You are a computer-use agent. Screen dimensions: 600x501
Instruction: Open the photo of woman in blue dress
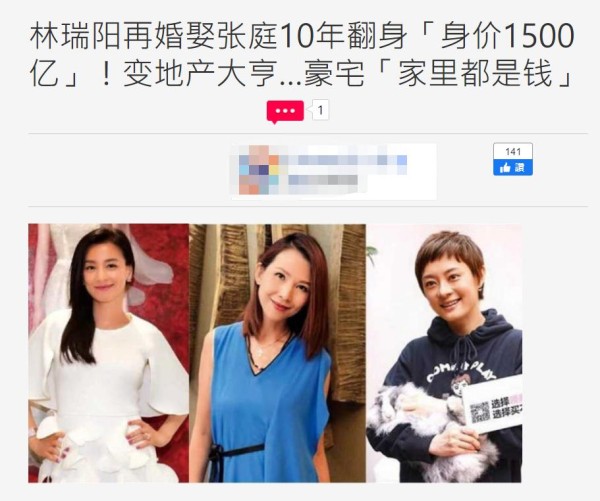point(277,353)
